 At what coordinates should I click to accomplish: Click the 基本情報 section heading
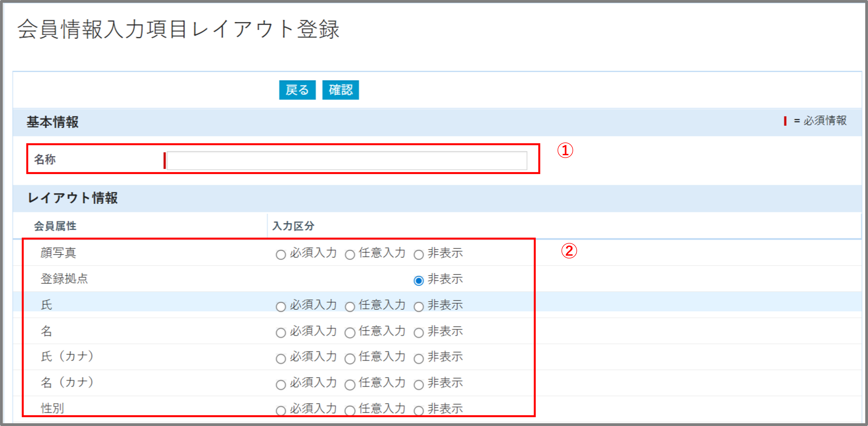(53, 122)
